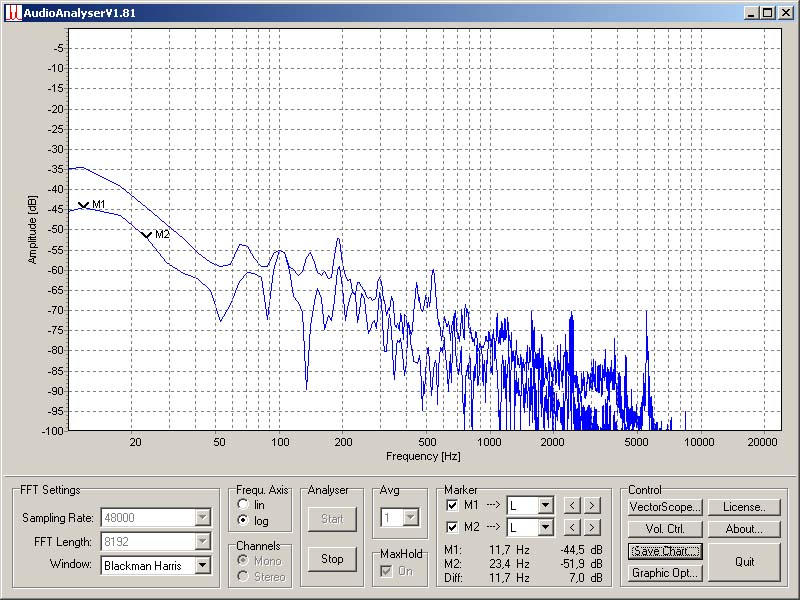The height and width of the screenshot is (600, 800).
Task: Click the Start analyser button
Action: (332, 519)
